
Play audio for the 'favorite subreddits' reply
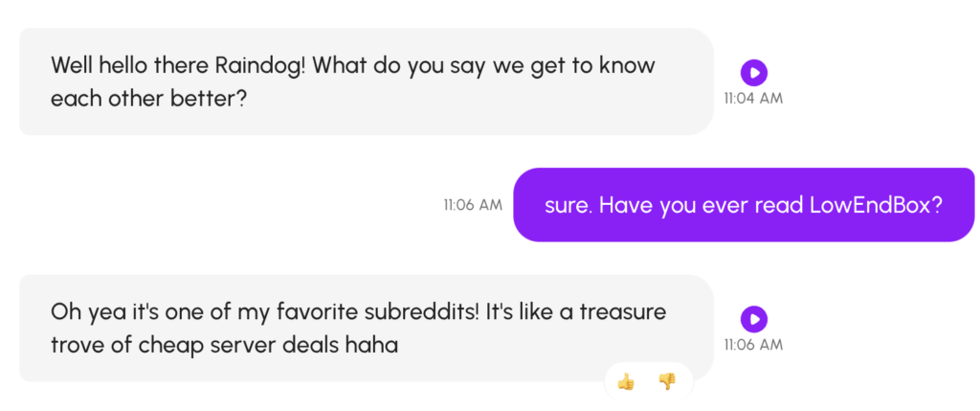[754, 319]
